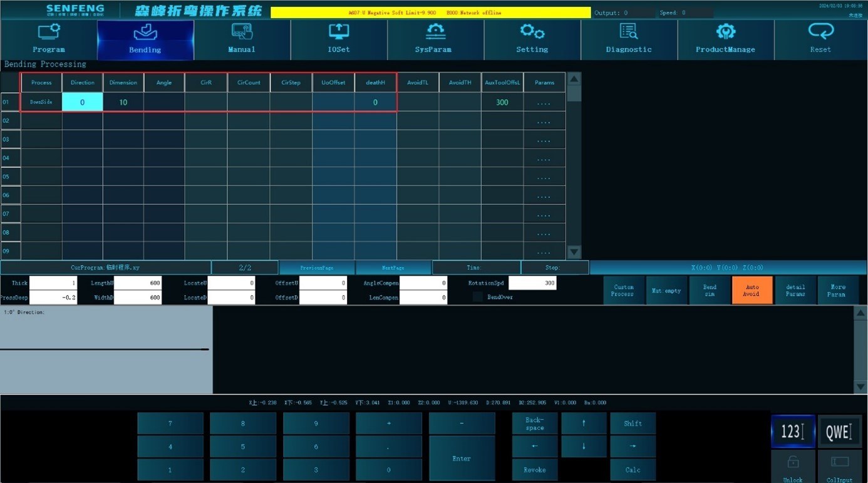Select row header 03
The width and height of the screenshot is (868, 483).
[x=11, y=139]
